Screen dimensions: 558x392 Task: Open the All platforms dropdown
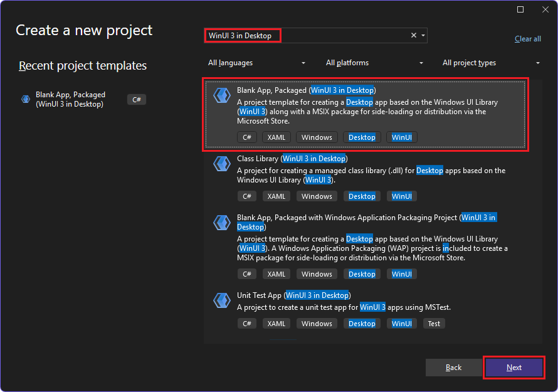pos(373,63)
